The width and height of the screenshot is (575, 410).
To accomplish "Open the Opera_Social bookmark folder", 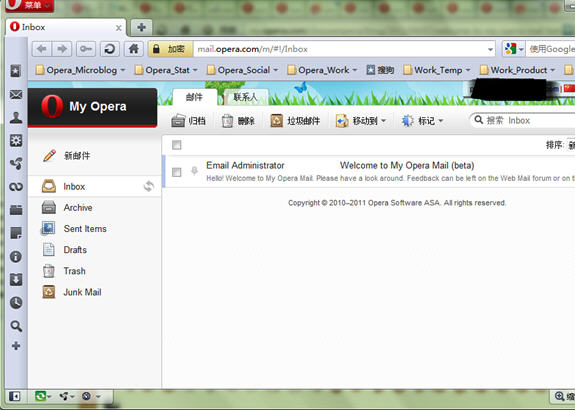I will (242, 70).
